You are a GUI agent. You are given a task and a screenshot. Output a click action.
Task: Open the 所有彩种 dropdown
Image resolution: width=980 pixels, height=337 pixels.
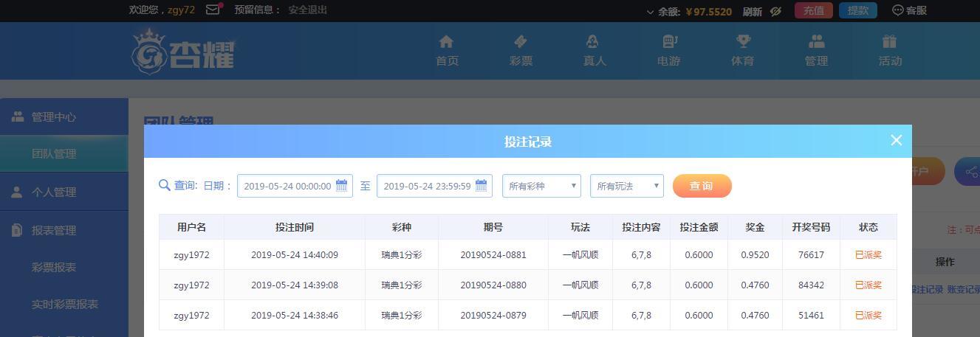[x=541, y=186]
